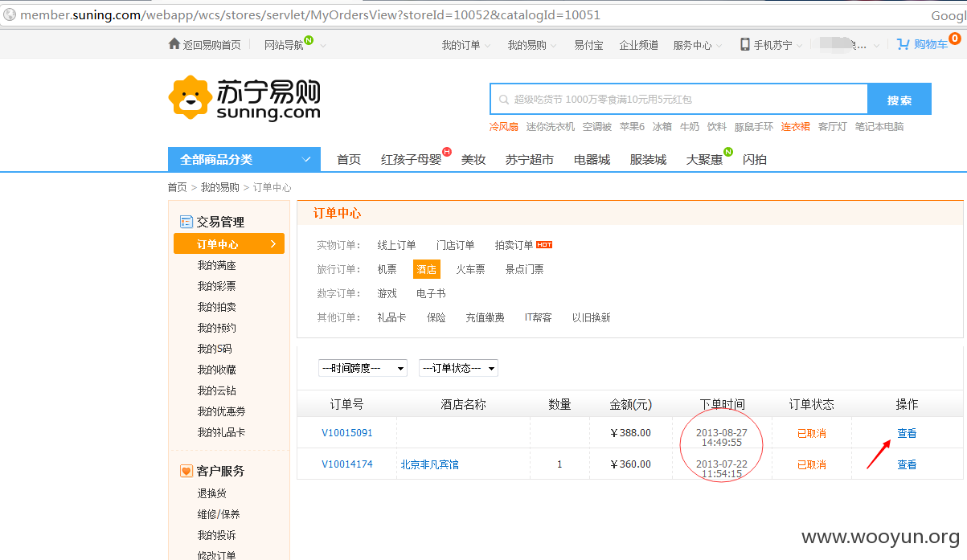Open 服装城 navigation tab
This screenshot has width=967, height=560.
tap(648, 159)
